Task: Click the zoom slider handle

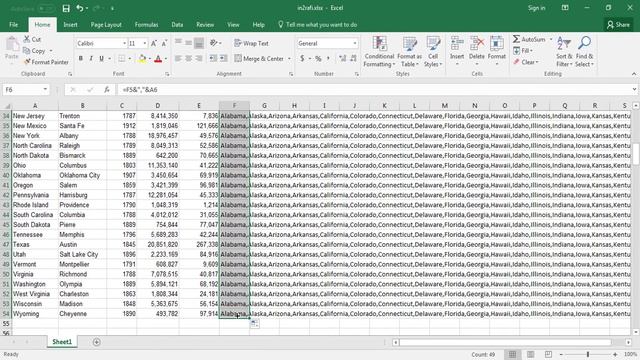Action: (588, 354)
